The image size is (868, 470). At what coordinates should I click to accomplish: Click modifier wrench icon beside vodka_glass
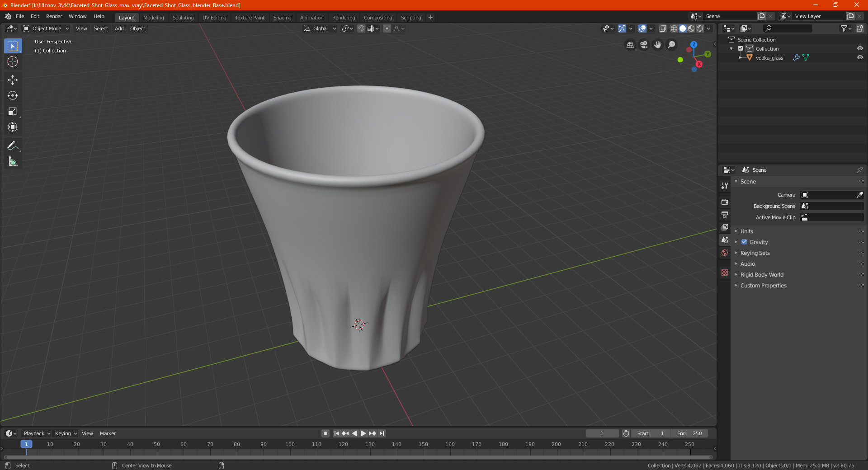797,57
